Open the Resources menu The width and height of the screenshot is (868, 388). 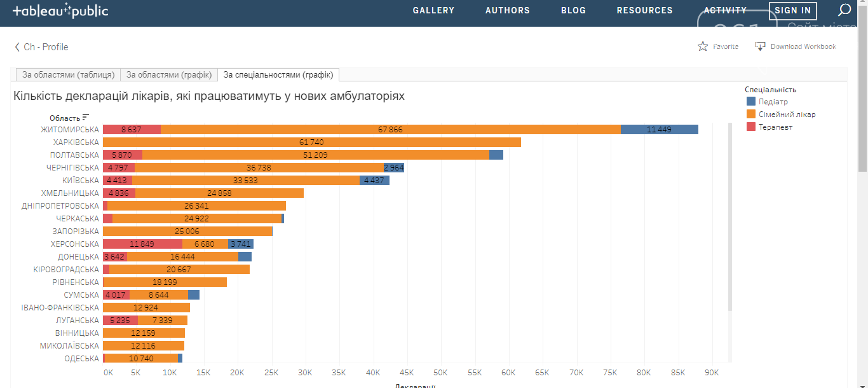644,10
